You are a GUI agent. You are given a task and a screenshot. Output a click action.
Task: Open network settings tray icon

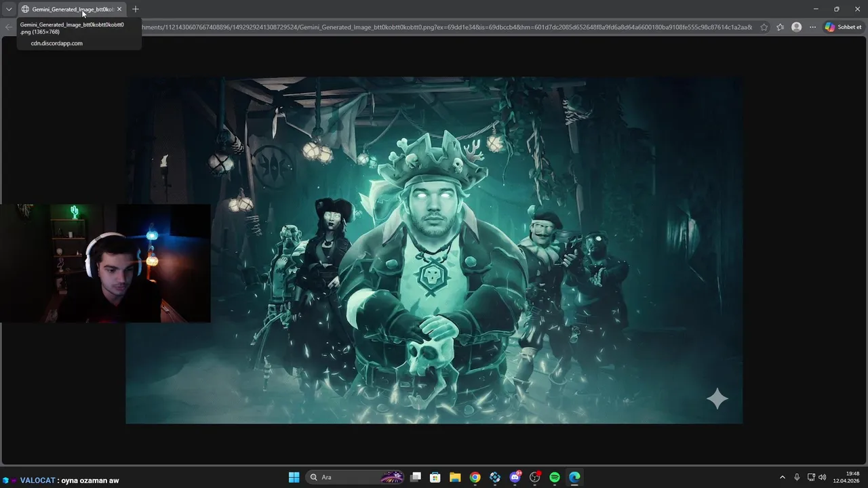pyautogui.click(x=811, y=477)
